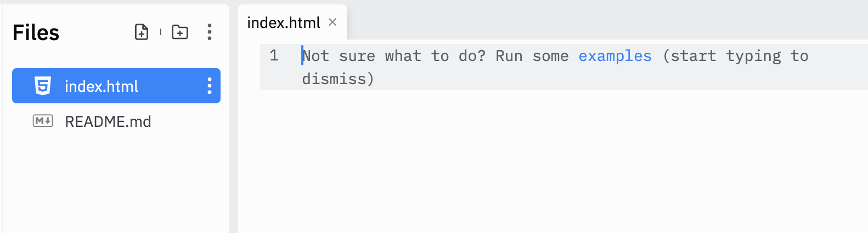This screenshot has width=868, height=233.
Task: Click empty space below README.md in Files
Action: tap(115, 181)
